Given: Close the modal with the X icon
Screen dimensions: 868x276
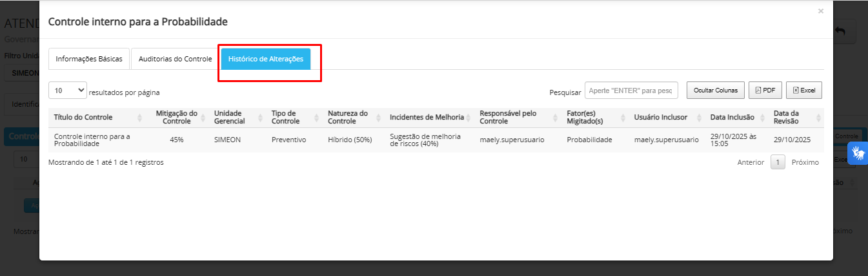Looking at the screenshot, I should (820, 11).
